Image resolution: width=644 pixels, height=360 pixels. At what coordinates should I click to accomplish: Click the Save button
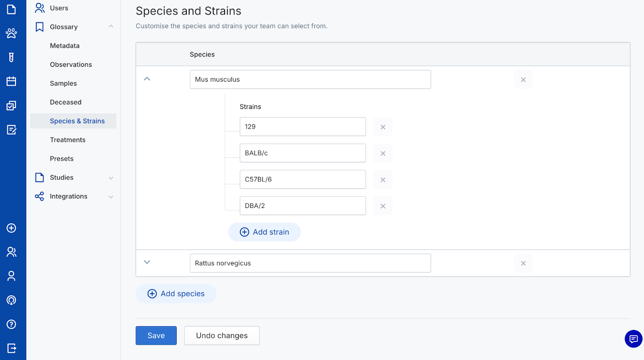156,335
